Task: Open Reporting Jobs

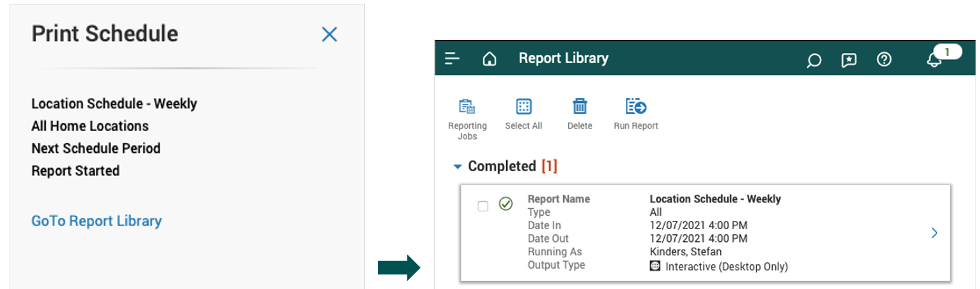Action: point(467,107)
